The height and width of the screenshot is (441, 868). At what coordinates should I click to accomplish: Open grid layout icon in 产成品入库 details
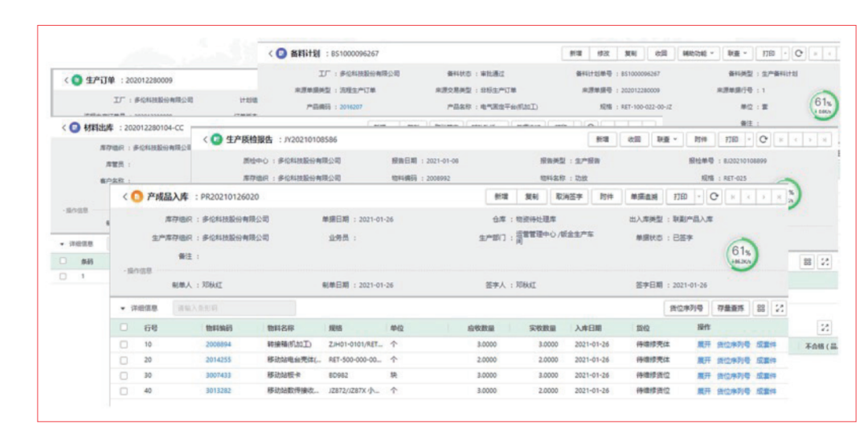click(x=761, y=308)
